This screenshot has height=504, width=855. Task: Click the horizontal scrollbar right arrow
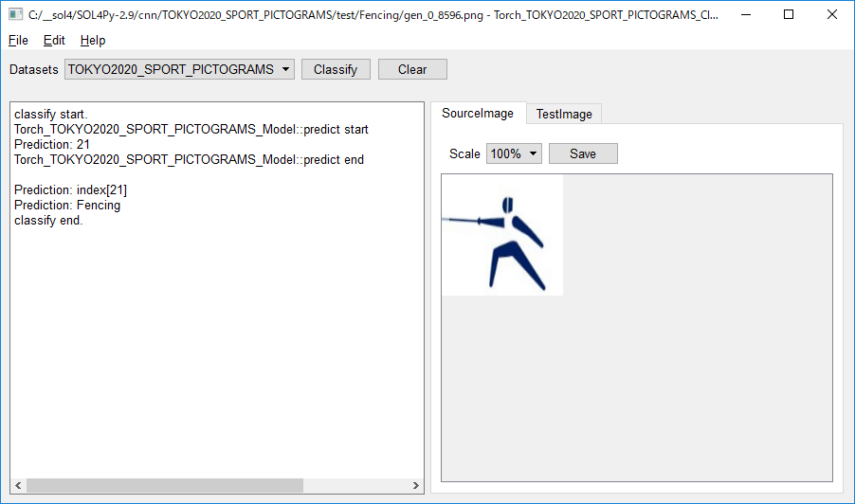coord(415,485)
